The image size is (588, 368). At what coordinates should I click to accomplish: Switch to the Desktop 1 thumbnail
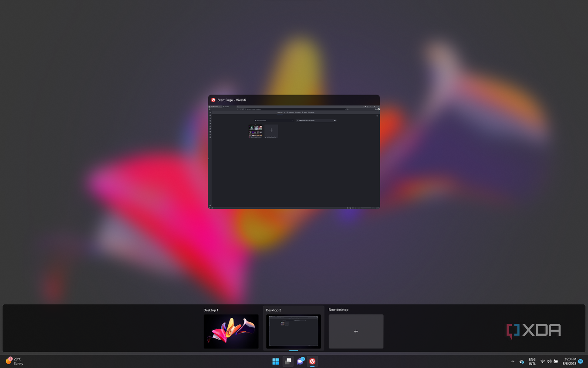coord(231,331)
